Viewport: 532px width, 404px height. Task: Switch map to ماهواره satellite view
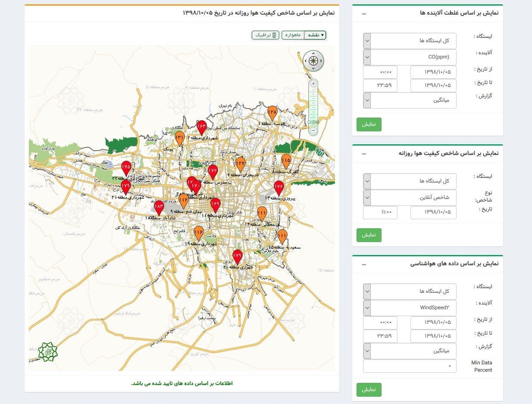(293, 35)
